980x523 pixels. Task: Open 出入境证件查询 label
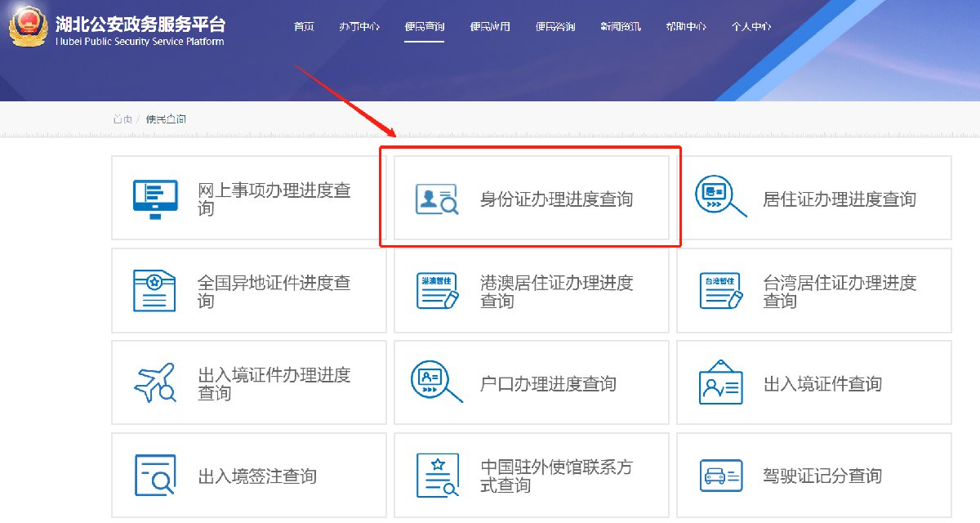pyautogui.click(x=822, y=384)
